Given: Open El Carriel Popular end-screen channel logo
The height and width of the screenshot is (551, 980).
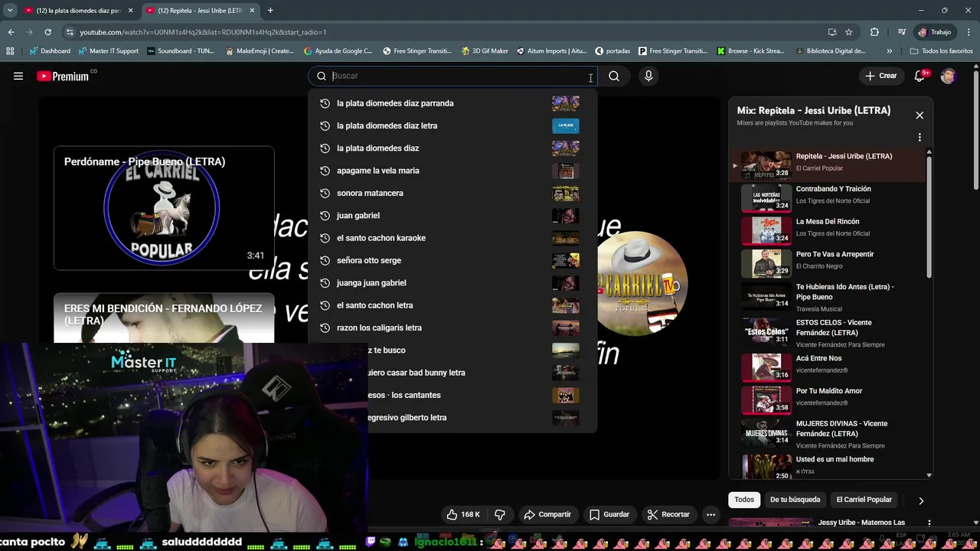Looking at the screenshot, I should pyautogui.click(x=642, y=283).
